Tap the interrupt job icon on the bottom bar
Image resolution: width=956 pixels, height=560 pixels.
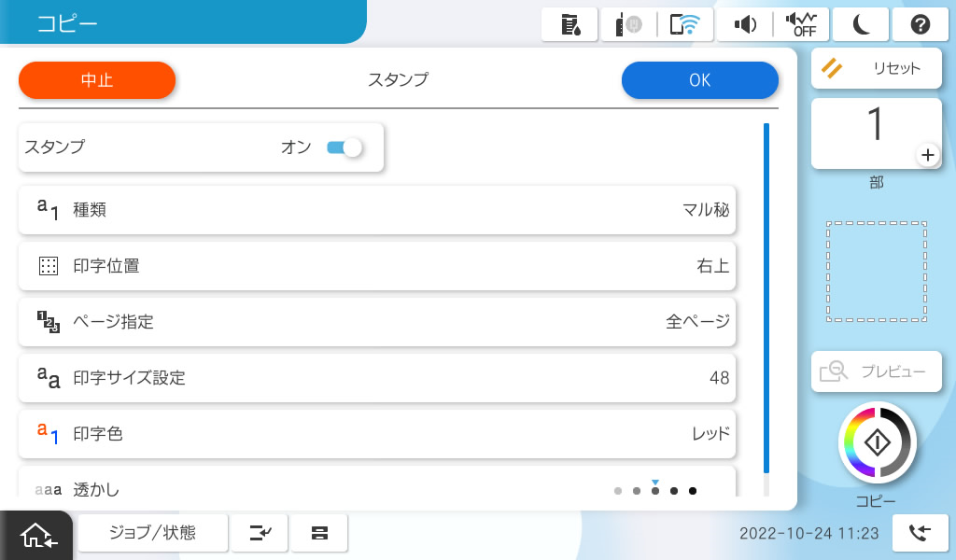pyautogui.click(x=260, y=532)
